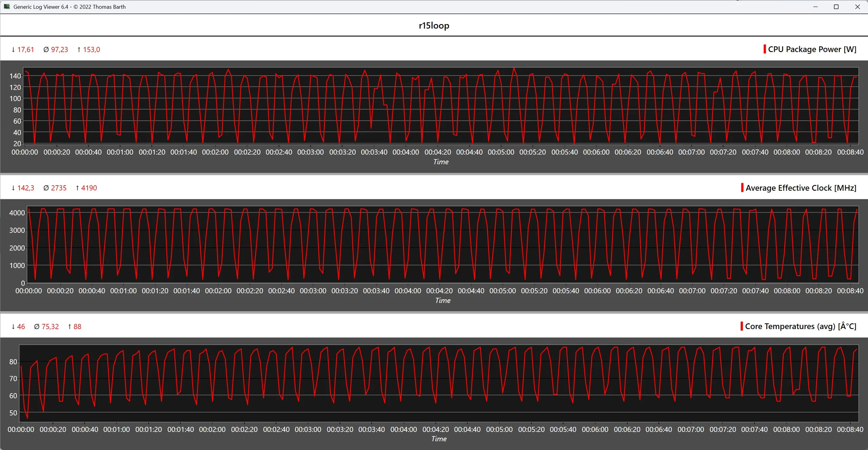Click the 00:02:00 tick on the clock chart
This screenshot has width=868, height=450.
click(x=218, y=291)
